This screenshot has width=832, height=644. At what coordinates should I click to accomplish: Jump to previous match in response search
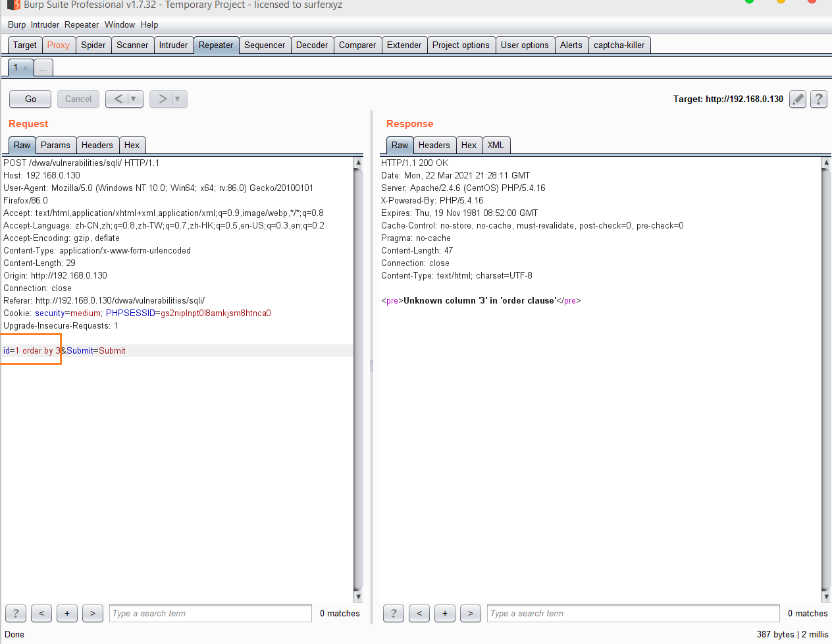click(x=419, y=613)
